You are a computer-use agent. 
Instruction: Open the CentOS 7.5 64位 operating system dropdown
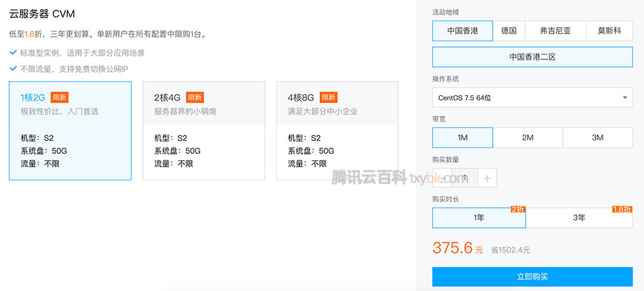533,98
